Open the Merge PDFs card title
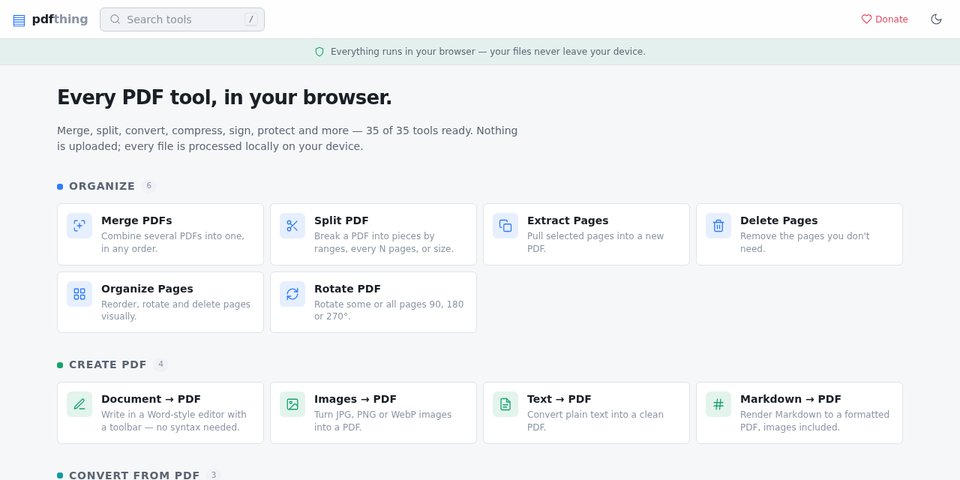 (137, 220)
